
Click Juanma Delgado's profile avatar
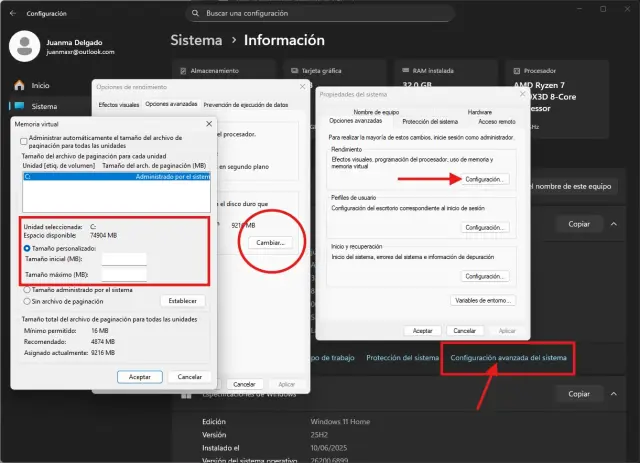click(24, 45)
